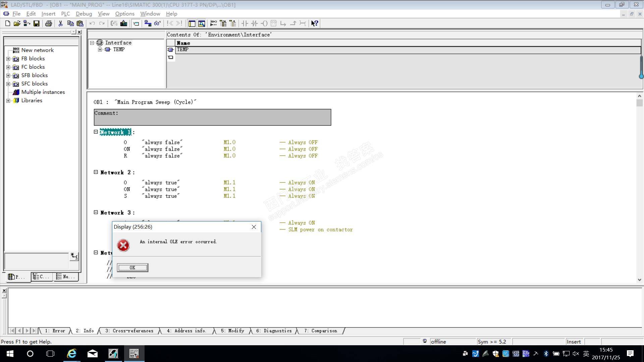Toggle the Overviews panel view icon
This screenshot has height=362, width=644.
coord(192,23)
